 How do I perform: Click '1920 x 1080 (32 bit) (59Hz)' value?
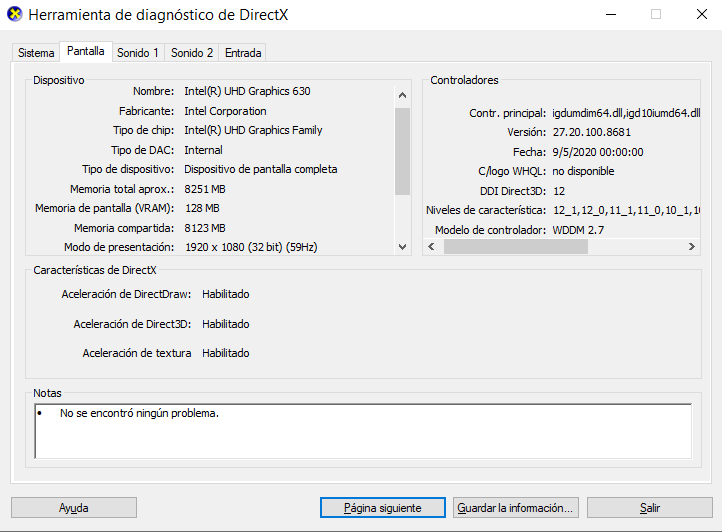(251, 247)
